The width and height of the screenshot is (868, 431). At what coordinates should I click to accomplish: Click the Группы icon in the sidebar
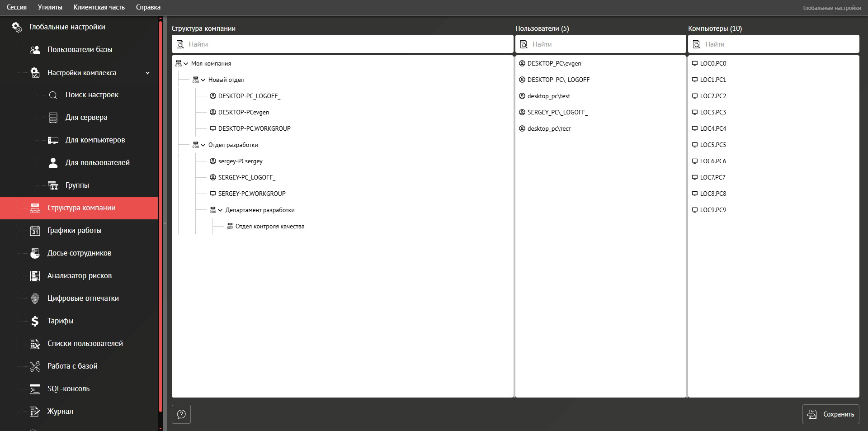click(x=53, y=185)
